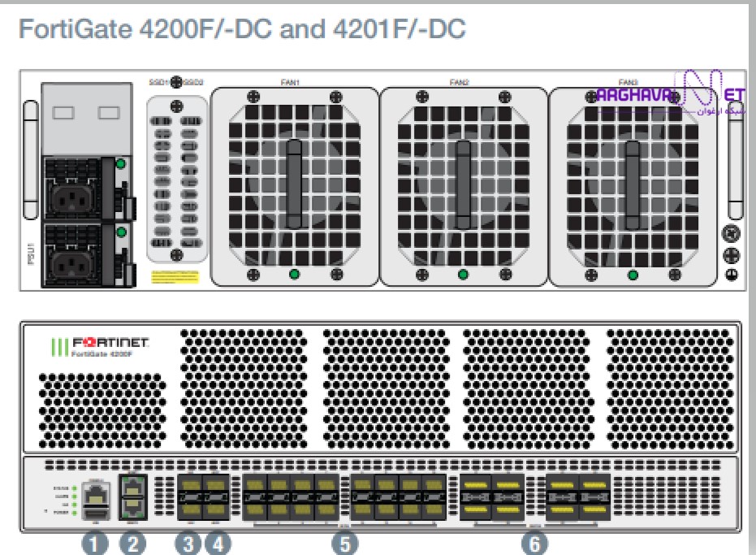This screenshot has height=555, width=756.
Task: Click the green LED under FAN1
Action: (294, 274)
